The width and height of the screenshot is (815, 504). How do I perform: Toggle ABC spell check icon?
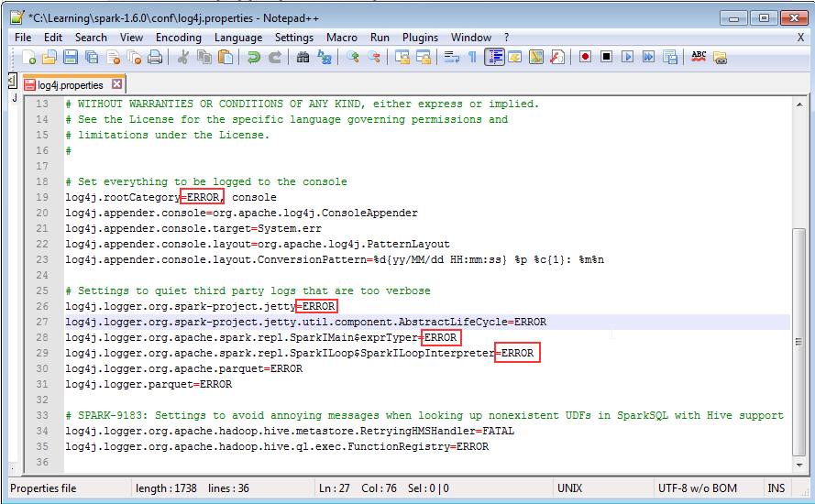pyautogui.click(x=699, y=57)
